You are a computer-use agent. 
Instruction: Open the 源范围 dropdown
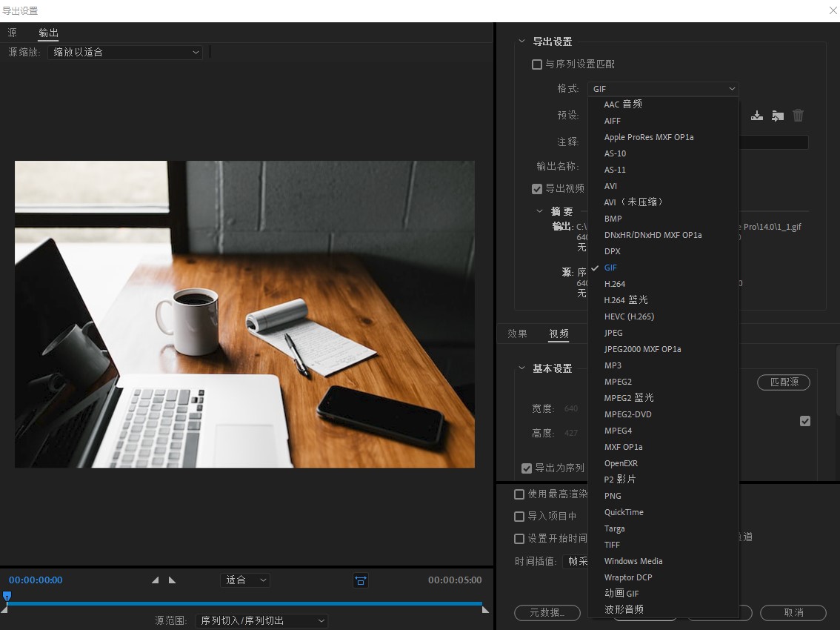point(261,620)
